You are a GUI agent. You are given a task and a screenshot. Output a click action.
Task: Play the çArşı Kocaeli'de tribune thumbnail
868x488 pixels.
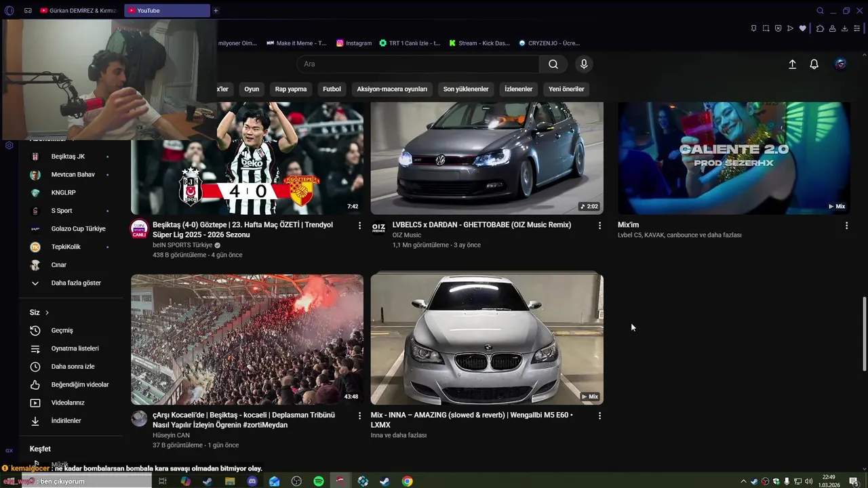(x=247, y=340)
